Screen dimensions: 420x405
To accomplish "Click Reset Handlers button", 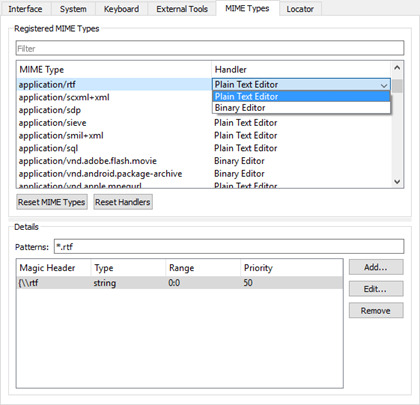I will 123,202.
